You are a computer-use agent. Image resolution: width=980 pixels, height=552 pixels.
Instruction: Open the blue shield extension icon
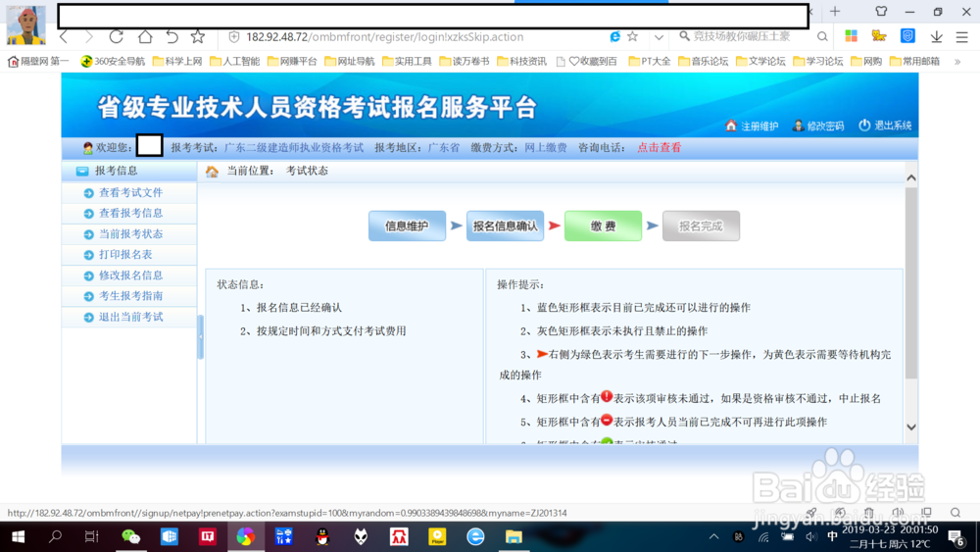coord(907,36)
